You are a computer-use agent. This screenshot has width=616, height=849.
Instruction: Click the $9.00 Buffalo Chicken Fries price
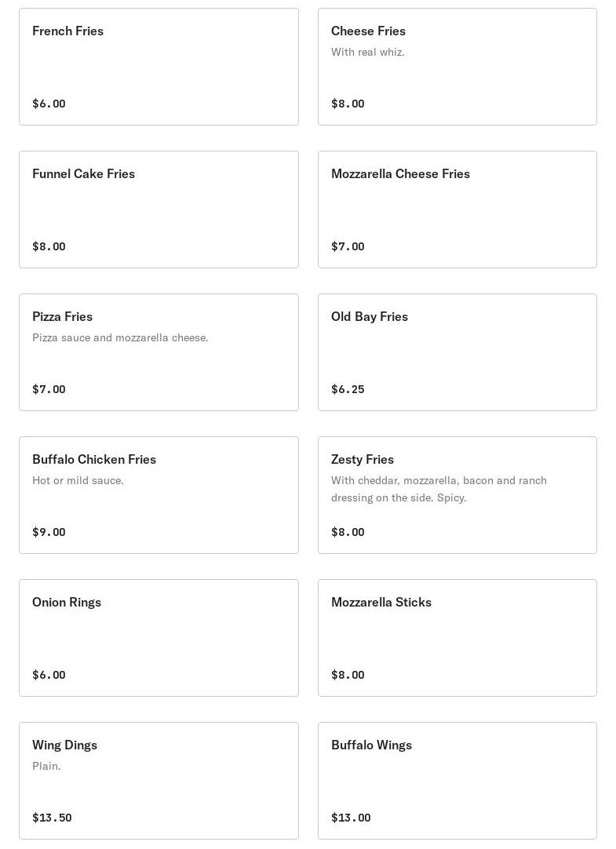[49, 532]
